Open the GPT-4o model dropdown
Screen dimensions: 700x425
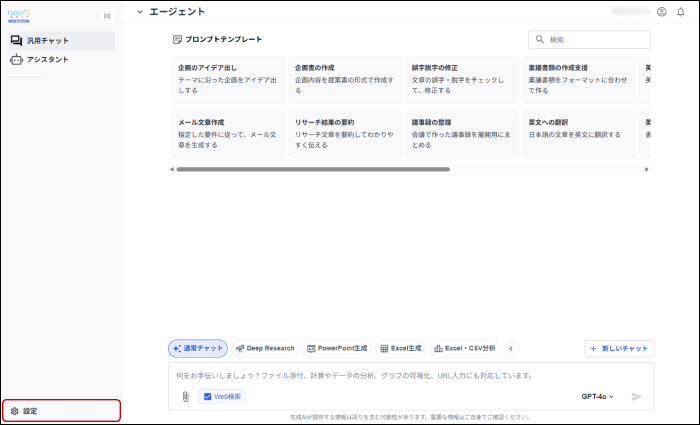(598, 396)
